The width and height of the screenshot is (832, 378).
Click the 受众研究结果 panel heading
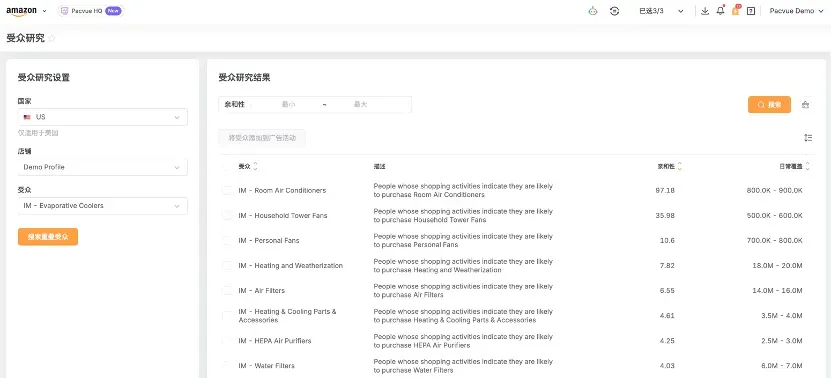tap(245, 78)
